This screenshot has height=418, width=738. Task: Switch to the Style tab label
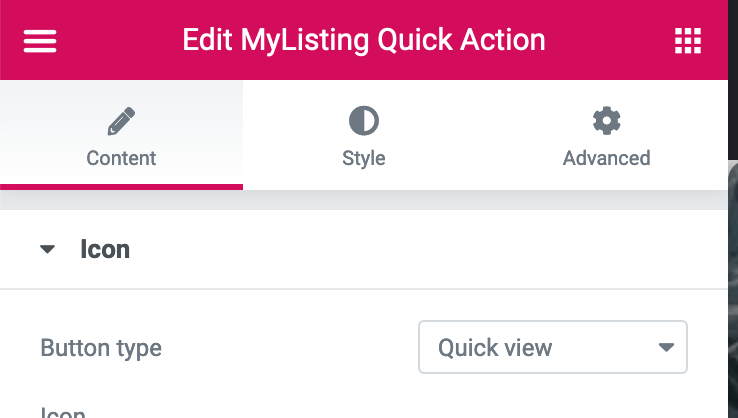364,159
